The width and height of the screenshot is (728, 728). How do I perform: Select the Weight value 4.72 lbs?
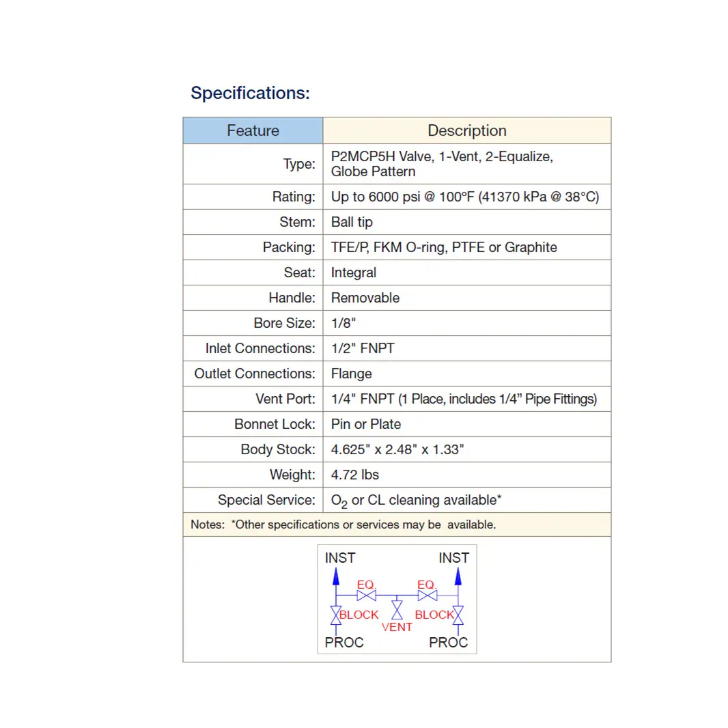click(x=354, y=475)
